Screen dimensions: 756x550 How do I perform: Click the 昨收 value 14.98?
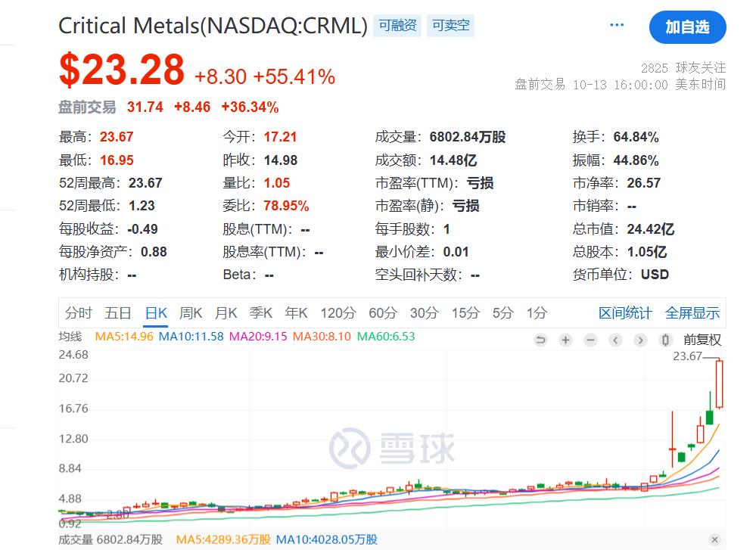281,160
